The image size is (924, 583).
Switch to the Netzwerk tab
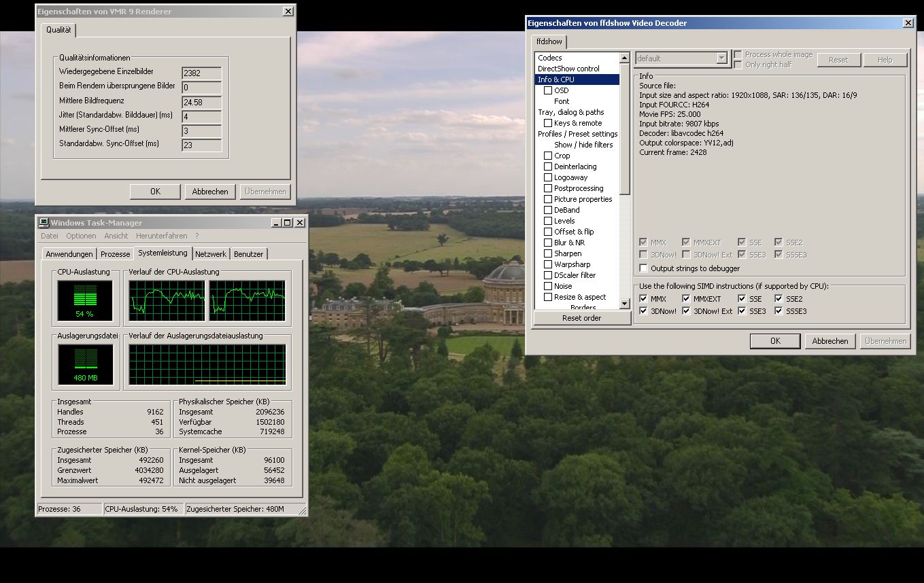[211, 254]
